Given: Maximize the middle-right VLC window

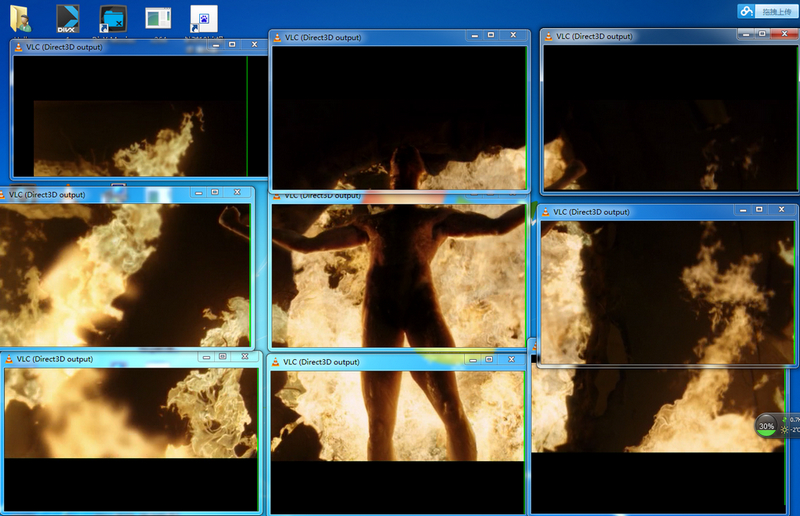Looking at the screenshot, I should [759, 209].
